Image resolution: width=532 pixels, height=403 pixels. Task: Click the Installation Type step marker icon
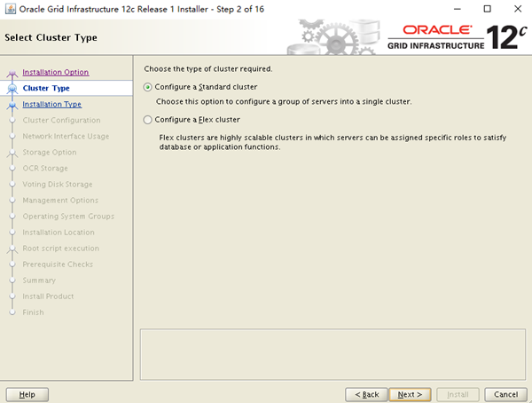point(12,105)
